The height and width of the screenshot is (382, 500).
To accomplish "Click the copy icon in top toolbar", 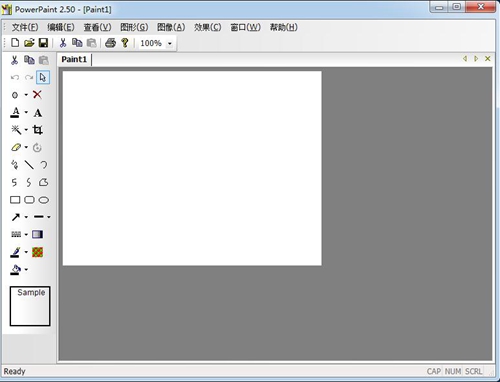I will [x=77, y=43].
